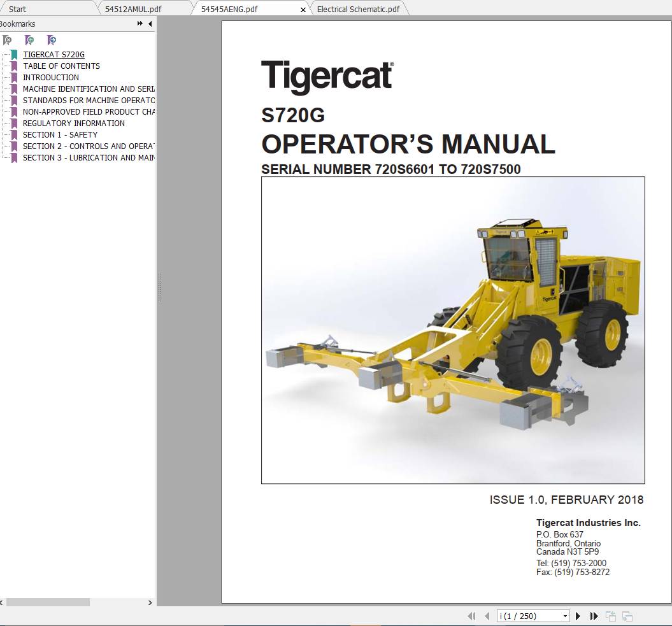The width and height of the screenshot is (672, 626).
Task: Advance to the next page
Action: click(x=578, y=616)
